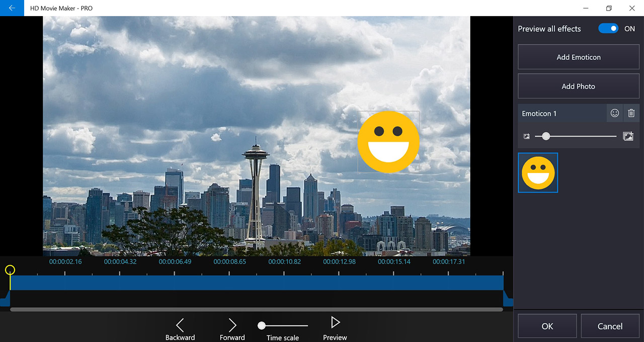Change Emoticon 1 using the smiley icon
The height and width of the screenshot is (342, 644).
[614, 113]
